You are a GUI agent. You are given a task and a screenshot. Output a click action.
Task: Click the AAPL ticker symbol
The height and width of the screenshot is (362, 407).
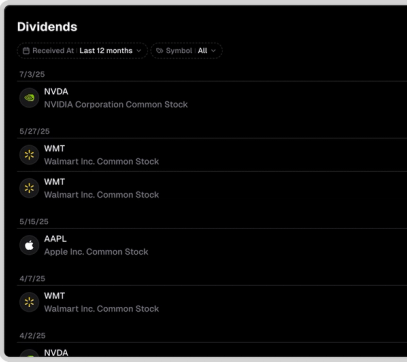pyautogui.click(x=55, y=239)
